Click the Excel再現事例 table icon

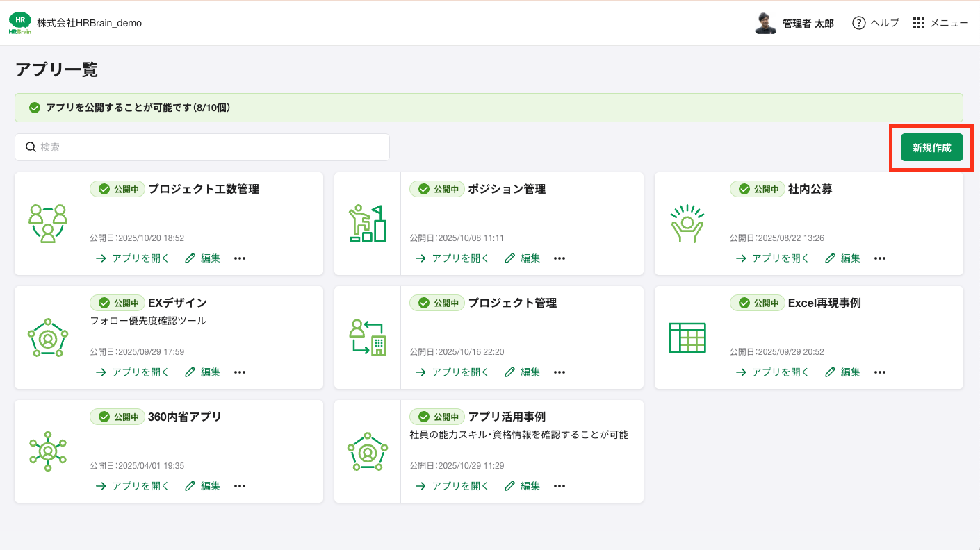tap(687, 337)
